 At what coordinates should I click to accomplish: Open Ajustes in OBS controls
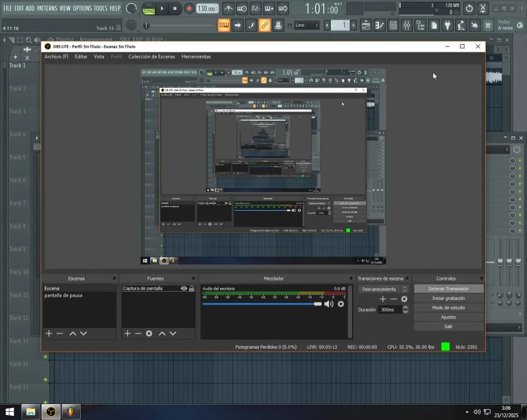(448, 317)
